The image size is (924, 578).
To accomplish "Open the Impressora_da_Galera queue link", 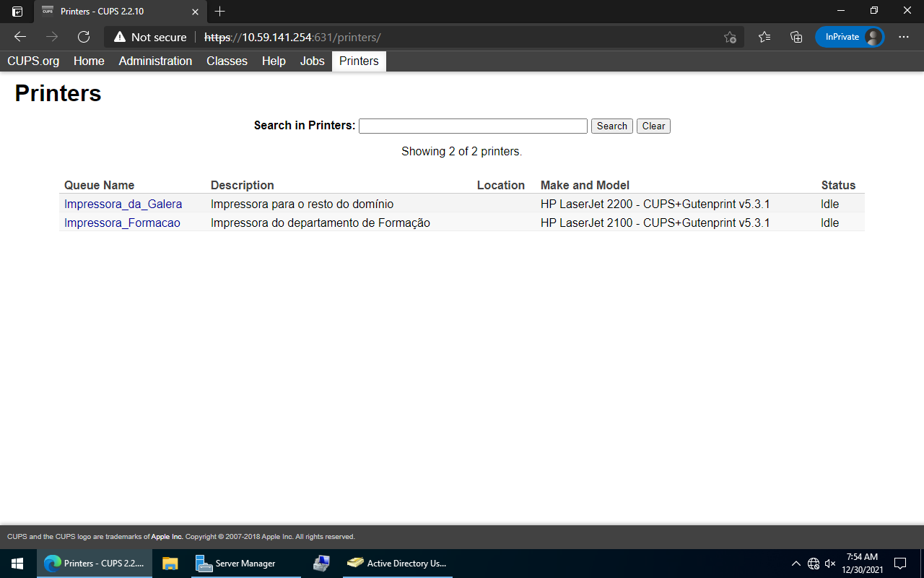I will 123,204.
